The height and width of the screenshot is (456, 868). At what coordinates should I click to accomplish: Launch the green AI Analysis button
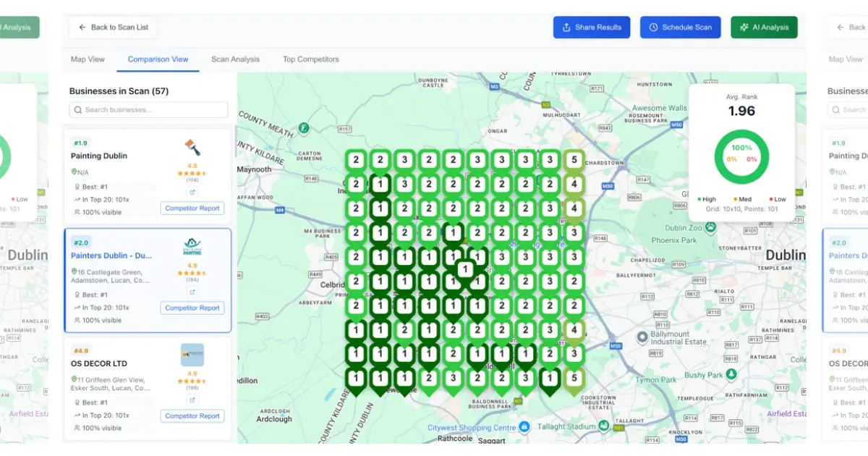(764, 28)
